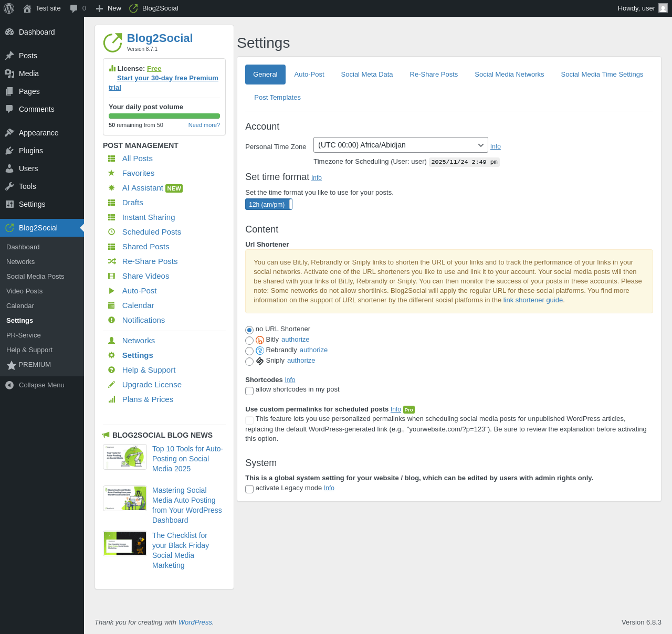Click the Sniply logo icon

click(x=260, y=361)
